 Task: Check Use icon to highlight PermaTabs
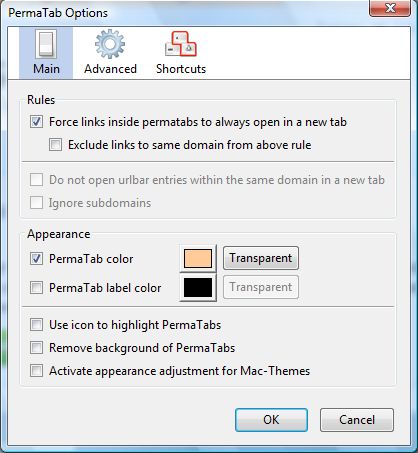36,325
